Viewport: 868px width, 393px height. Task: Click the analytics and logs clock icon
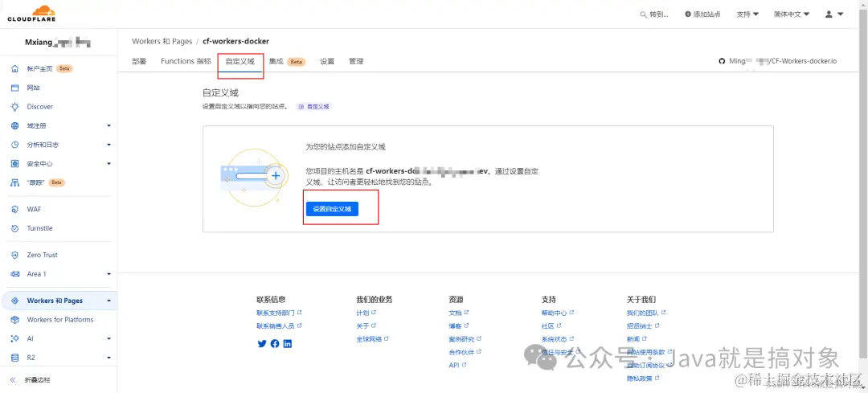(x=15, y=145)
